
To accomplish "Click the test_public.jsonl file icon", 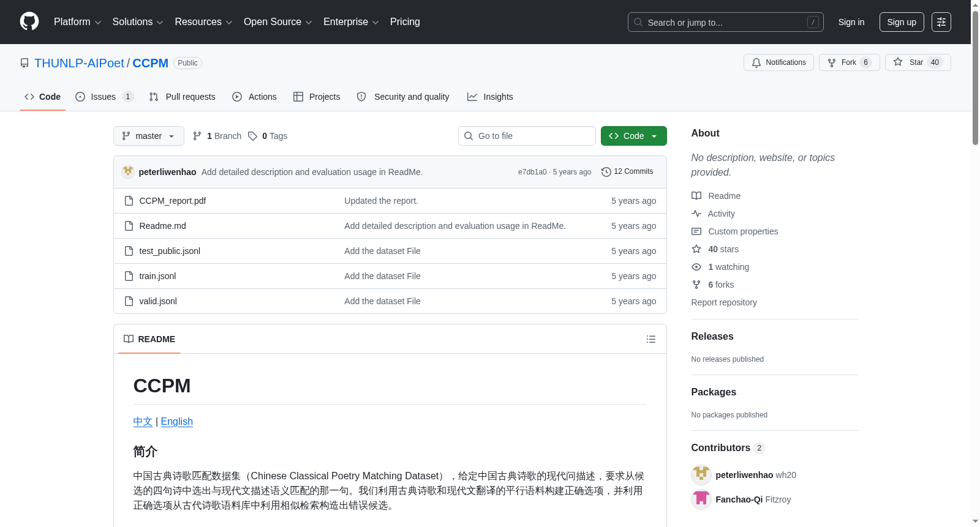I will pos(129,251).
